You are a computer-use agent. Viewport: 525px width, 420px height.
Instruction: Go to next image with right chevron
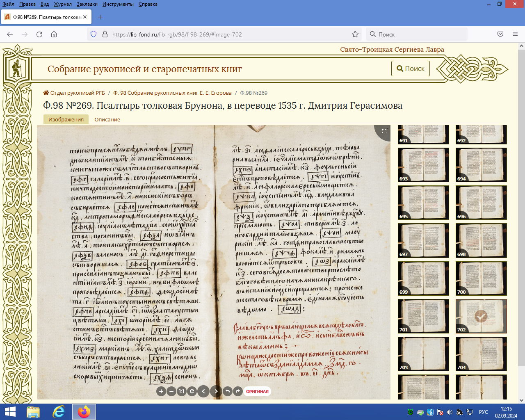pos(216,391)
